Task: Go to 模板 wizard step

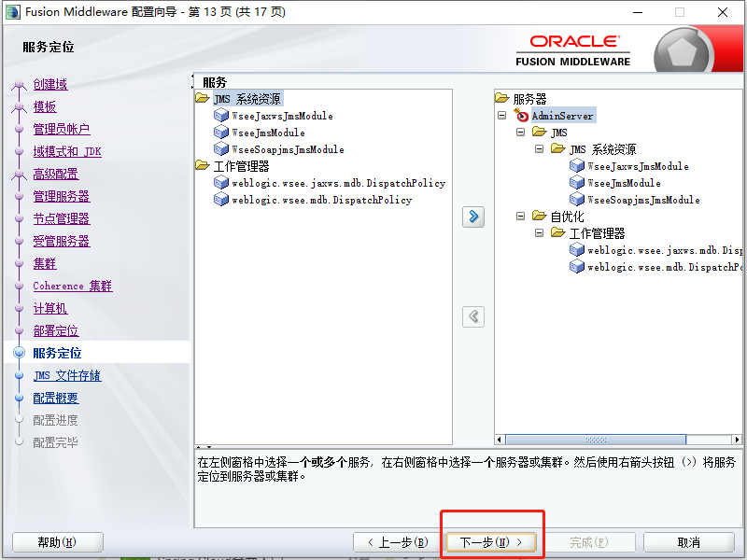Action: [45, 106]
